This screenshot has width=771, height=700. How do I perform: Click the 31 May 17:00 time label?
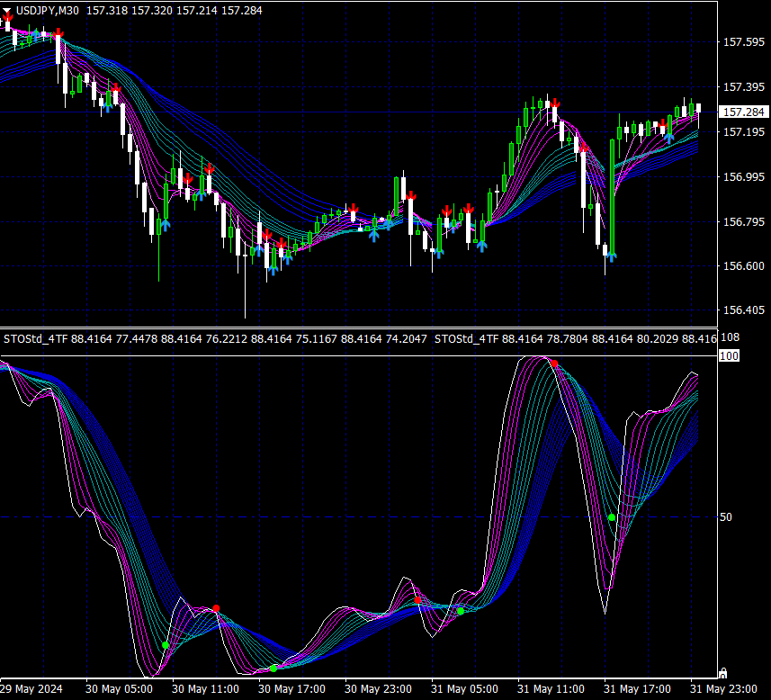point(637,688)
